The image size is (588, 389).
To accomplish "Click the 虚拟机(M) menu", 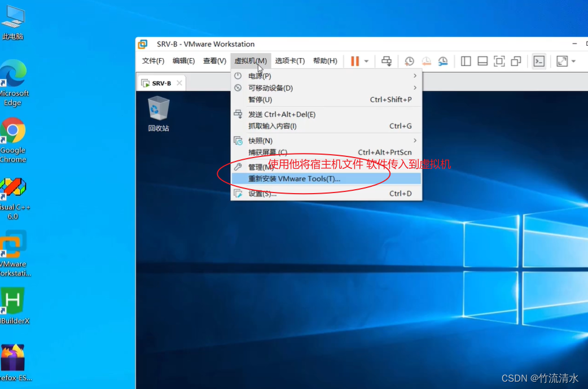I will [251, 61].
